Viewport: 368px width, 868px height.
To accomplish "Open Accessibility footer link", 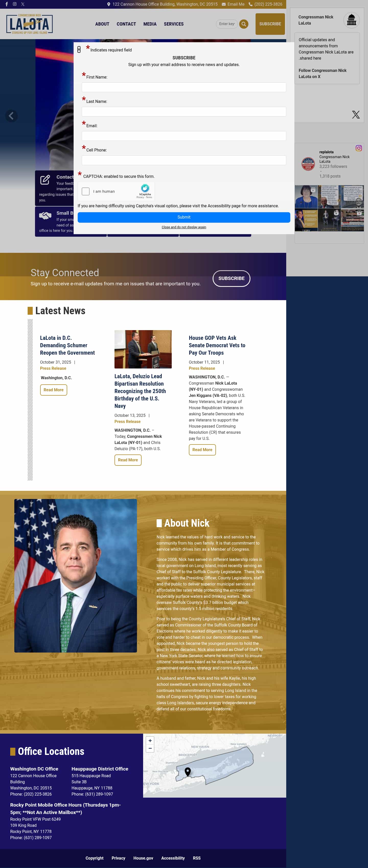I will click(x=173, y=858).
